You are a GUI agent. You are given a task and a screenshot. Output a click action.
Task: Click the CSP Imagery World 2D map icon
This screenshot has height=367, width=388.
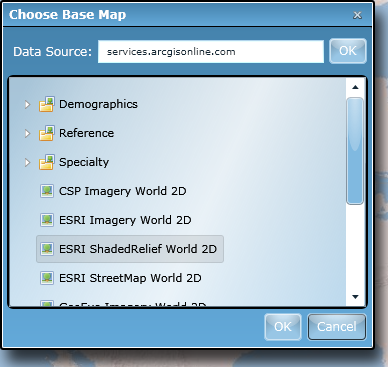point(47,191)
